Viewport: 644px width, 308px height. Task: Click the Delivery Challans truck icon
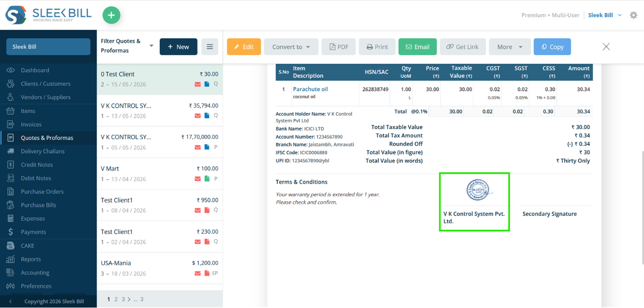click(x=11, y=151)
